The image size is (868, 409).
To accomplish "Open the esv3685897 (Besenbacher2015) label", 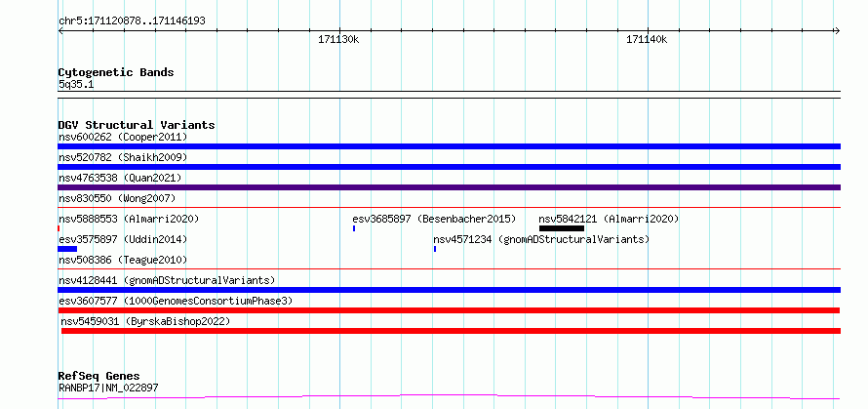I will pyautogui.click(x=434, y=219).
